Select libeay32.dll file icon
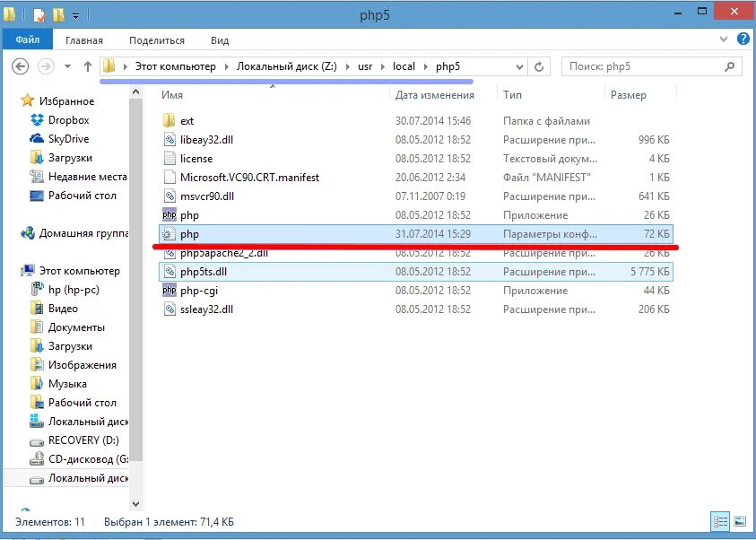 pyautogui.click(x=169, y=139)
